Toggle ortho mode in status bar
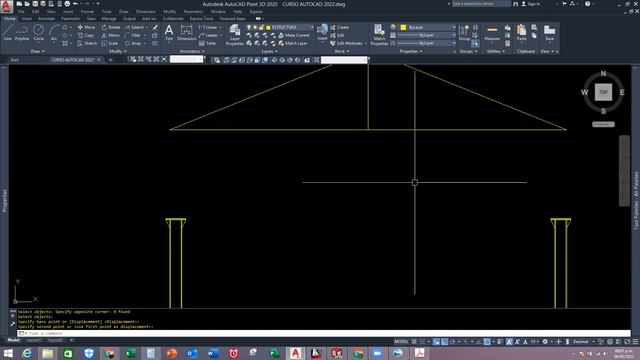The width and height of the screenshot is (640, 360). pyautogui.click(x=444, y=342)
